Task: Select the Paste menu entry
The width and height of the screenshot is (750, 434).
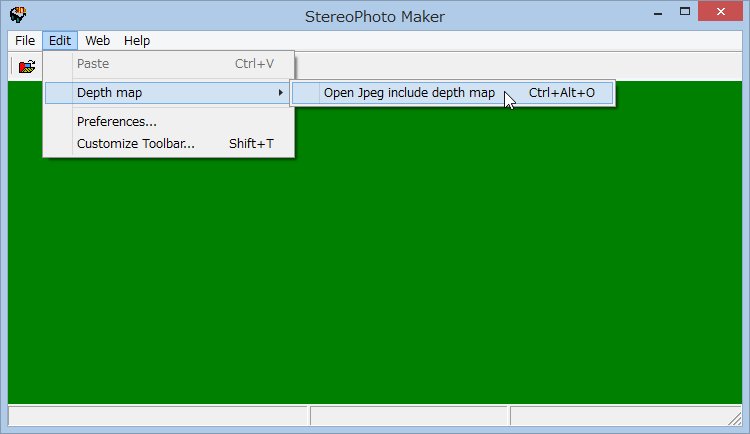Action: click(93, 64)
